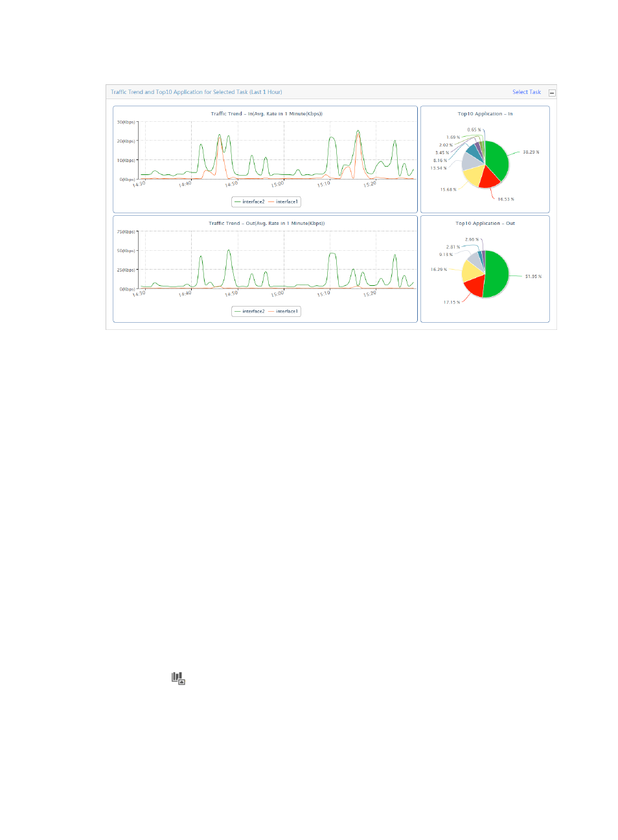Click the '50(Kbps)' axis label
618x840 pixels.
click(x=126, y=250)
